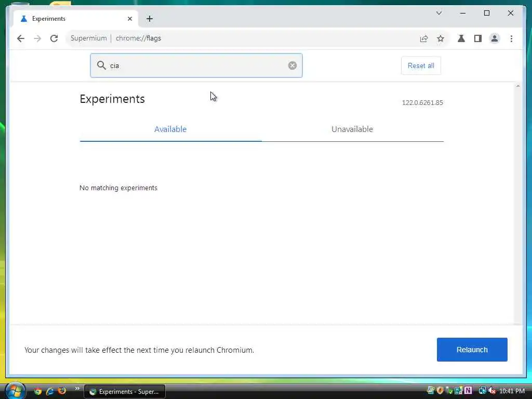
Task: Go back using the browser back arrow
Action: tap(21, 38)
